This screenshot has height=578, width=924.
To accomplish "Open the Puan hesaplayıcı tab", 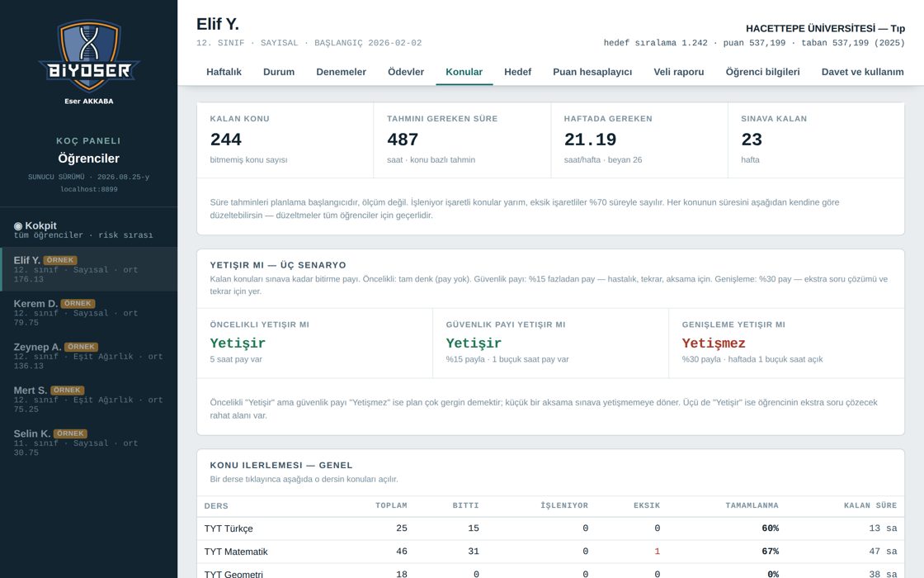I will click(x=592, y=72).
